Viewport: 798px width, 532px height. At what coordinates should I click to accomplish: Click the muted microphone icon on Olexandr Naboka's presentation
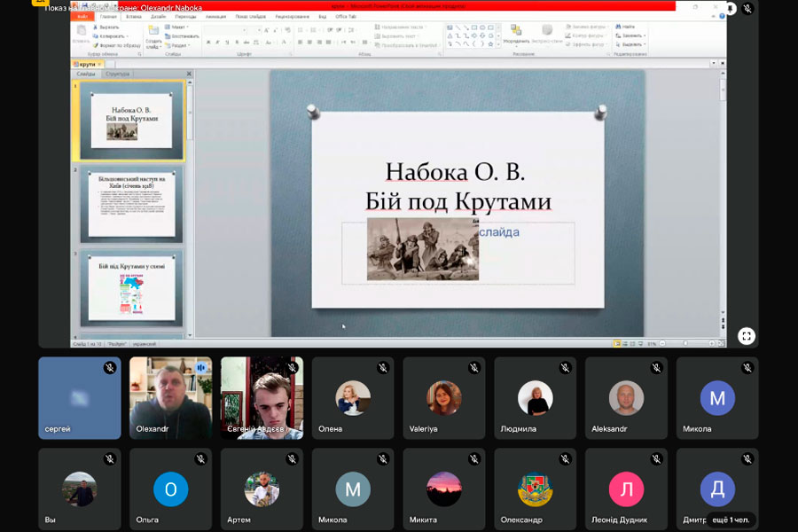[747, 9]
